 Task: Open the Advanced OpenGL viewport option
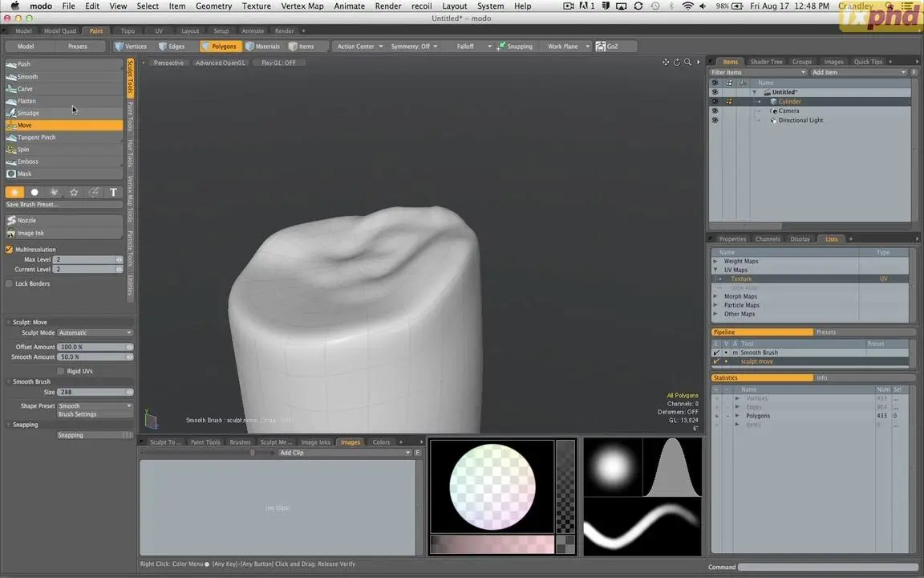(x=220, y=63)
